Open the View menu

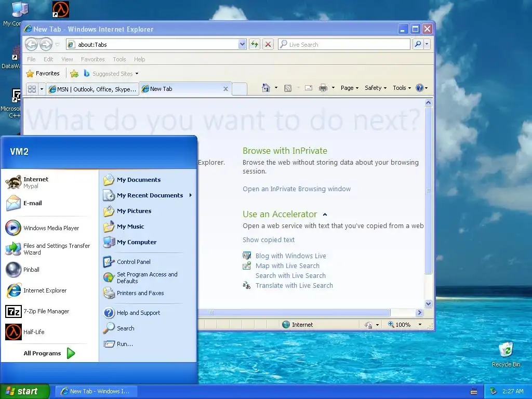[x=67, y=59]
